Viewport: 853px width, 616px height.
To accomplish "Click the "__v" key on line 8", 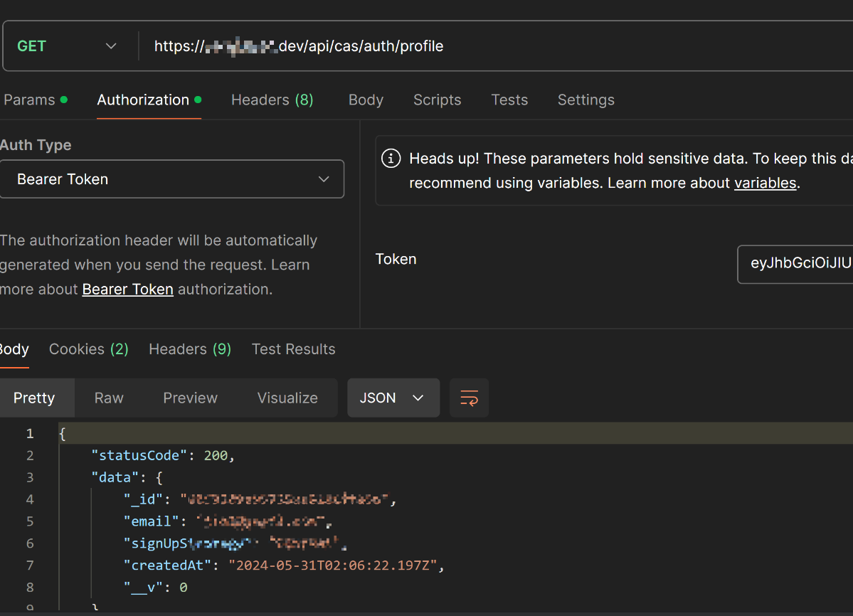I will pos(143,588).
